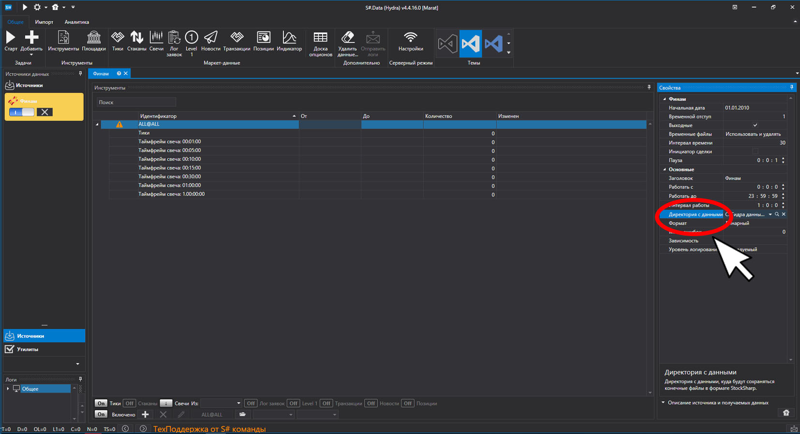Enable the Инициатор сделки checkbox

755,152
